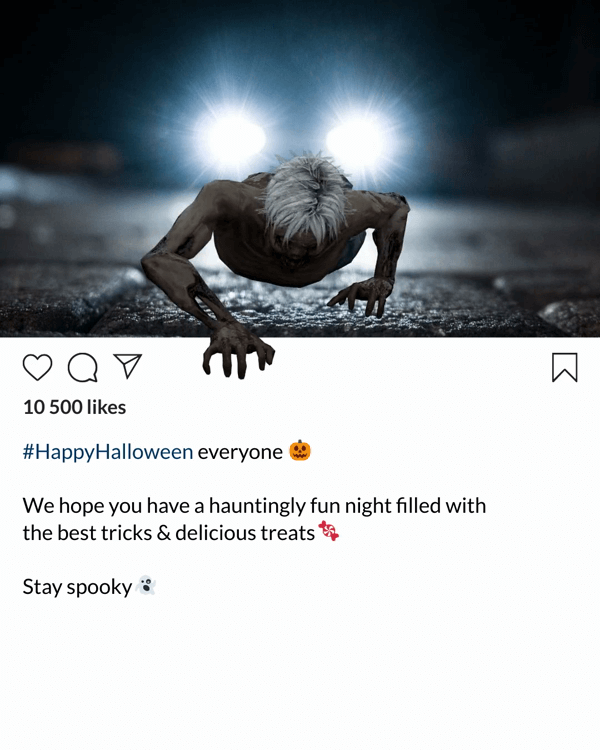600x750 pixels.
Task: Click the ghost emoji after spooky
Action: click(x=146, y=585)
